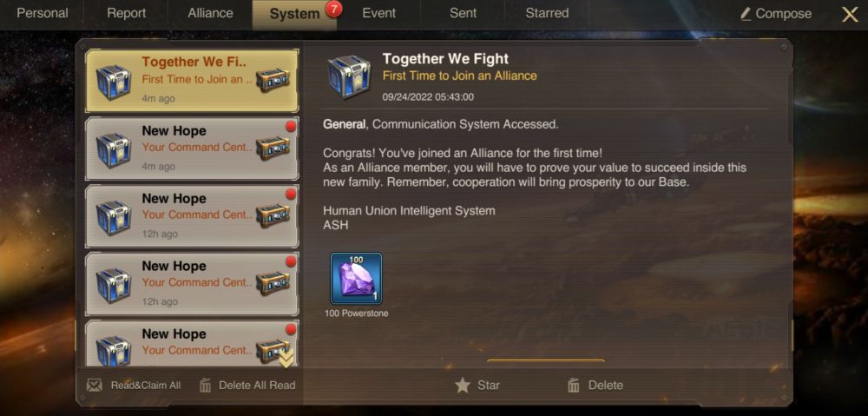
Task: Open the System tab
Action: point(294,14)
